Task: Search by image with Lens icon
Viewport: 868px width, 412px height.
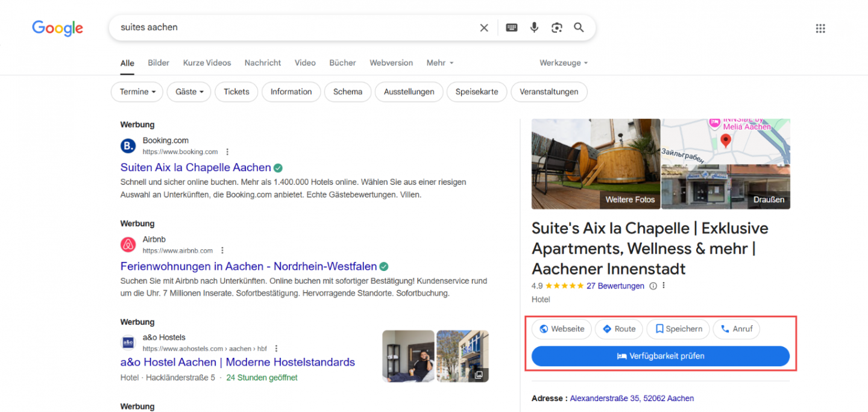Action: [556, 28]
